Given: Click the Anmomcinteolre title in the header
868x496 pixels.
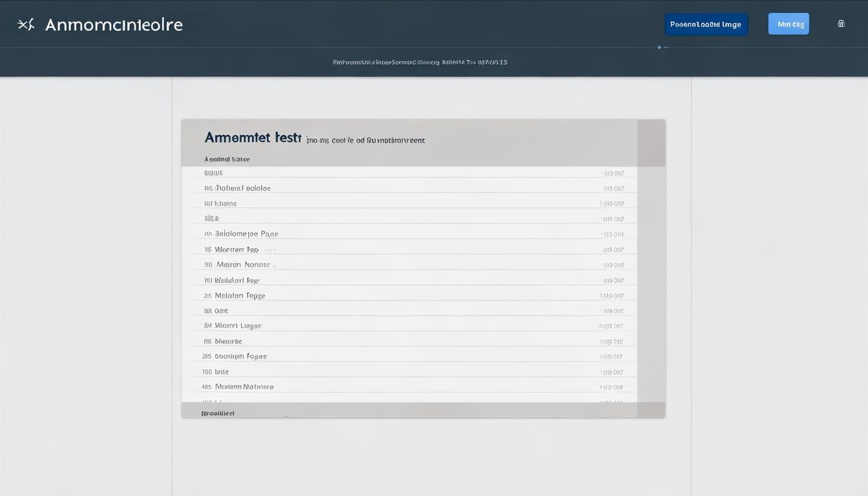Looking at the screenshot, I should [114, 25].
